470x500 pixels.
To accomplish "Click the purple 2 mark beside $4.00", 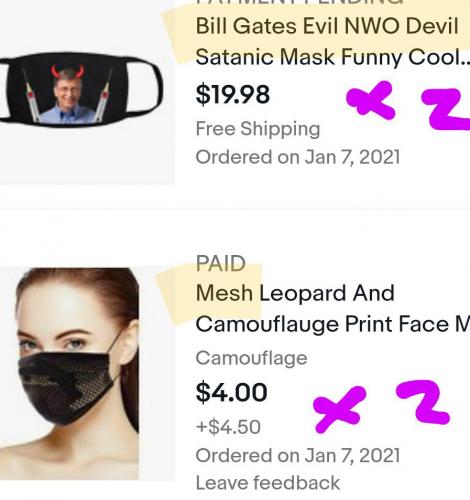I will point(423,402).
